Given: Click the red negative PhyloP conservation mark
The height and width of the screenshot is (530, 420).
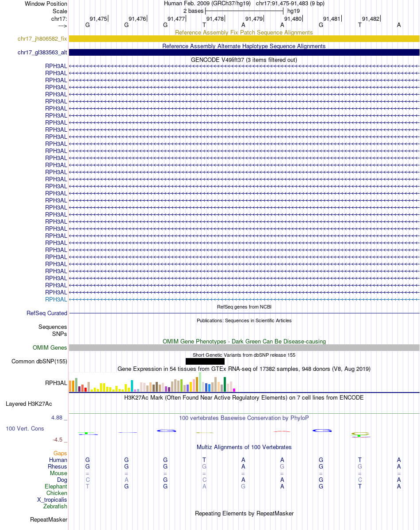Looking at the screenshot, I should click(282, 431).
